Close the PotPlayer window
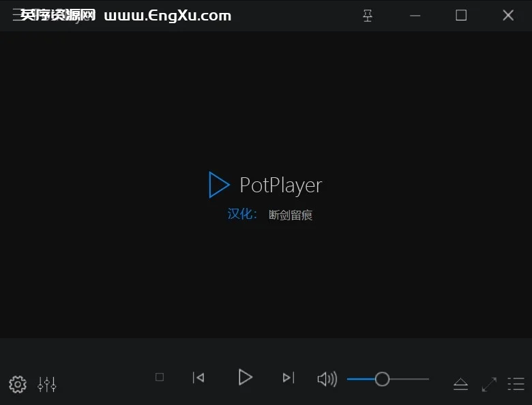Viewport: 532px width, 405px height. (508, 16)
